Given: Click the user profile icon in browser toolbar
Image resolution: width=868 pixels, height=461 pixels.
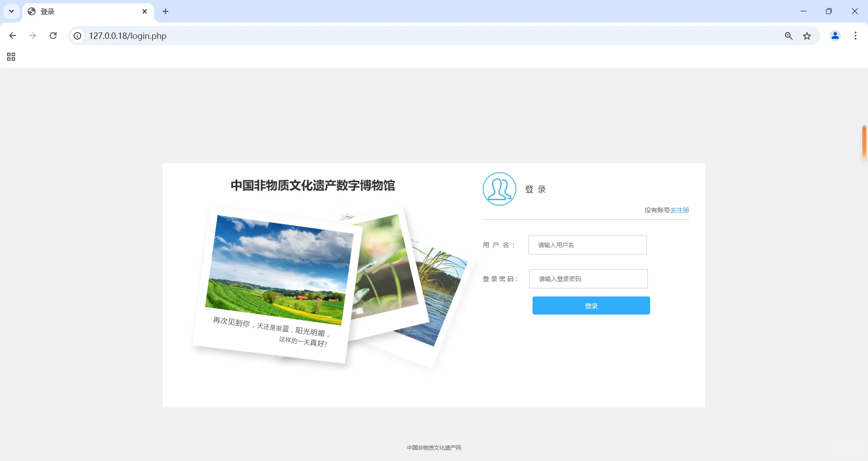Looking at the screenshot, I should point(835,36).
